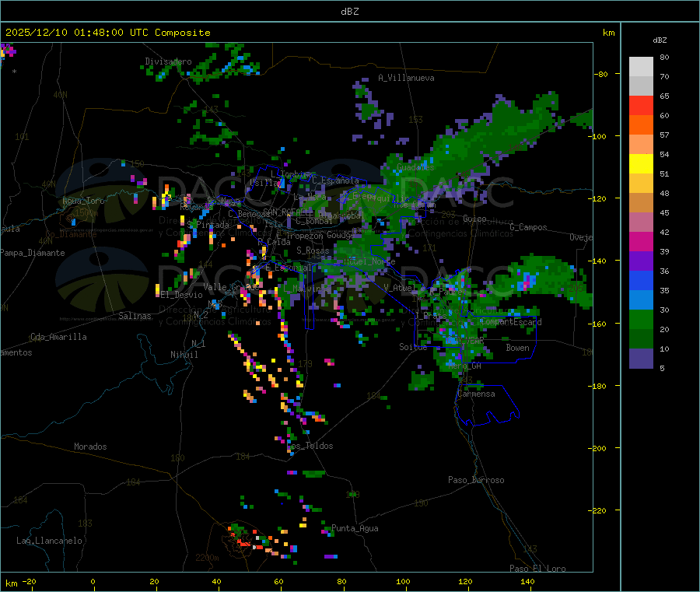Screen dimensions: 700x592
Task: Select the red 60 dBZ legend swatch
Action: 641,106
